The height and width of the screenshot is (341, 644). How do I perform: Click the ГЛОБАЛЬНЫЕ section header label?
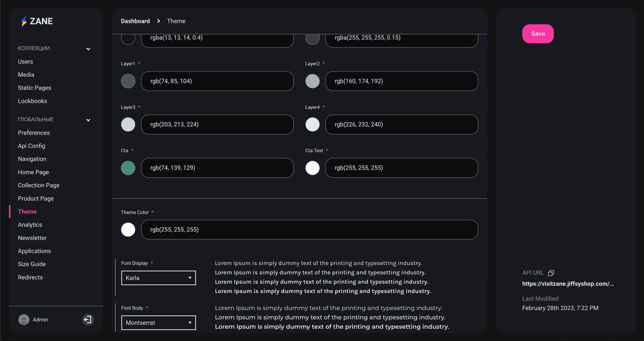point(36,119)
